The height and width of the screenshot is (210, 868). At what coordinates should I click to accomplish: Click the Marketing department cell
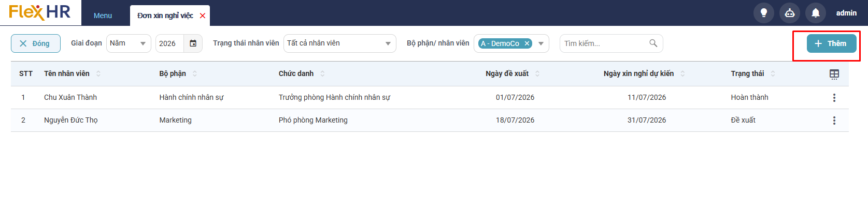[175, 120]
